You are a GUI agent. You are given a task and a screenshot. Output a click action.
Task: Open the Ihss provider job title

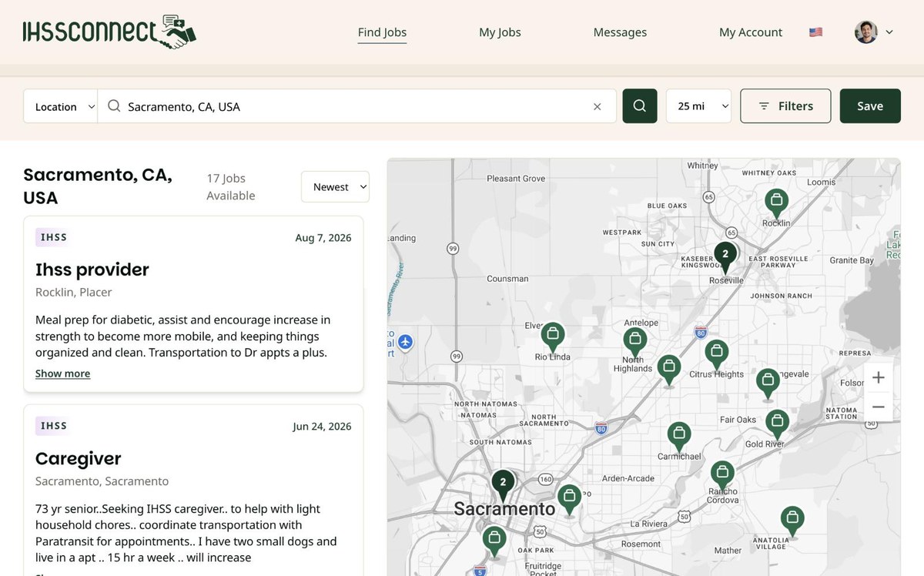coord(92,270)
